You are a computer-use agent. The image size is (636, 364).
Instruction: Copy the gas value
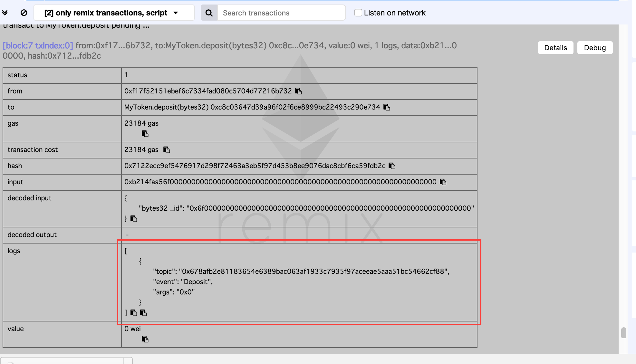(x=145, y=134)
